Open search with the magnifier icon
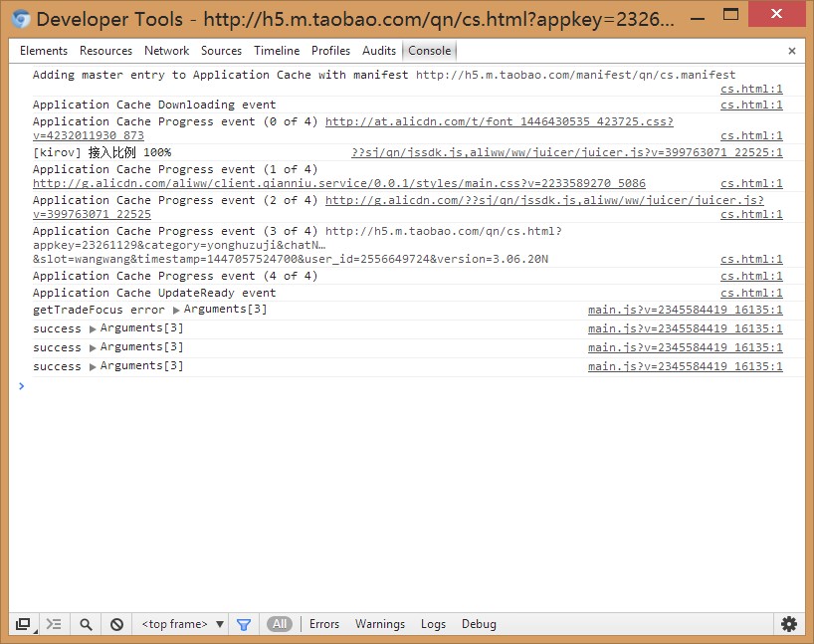Screen dimensions: 814x644 point(86,624)
